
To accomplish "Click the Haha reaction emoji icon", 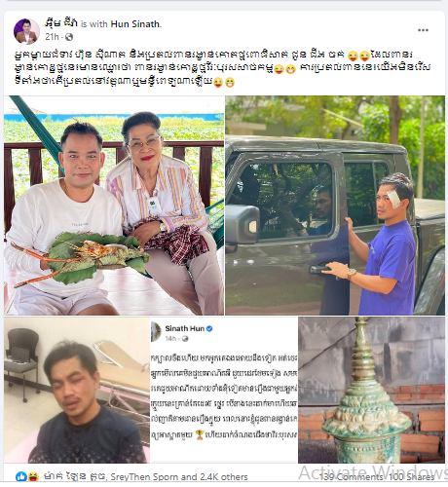I will 33,476.
